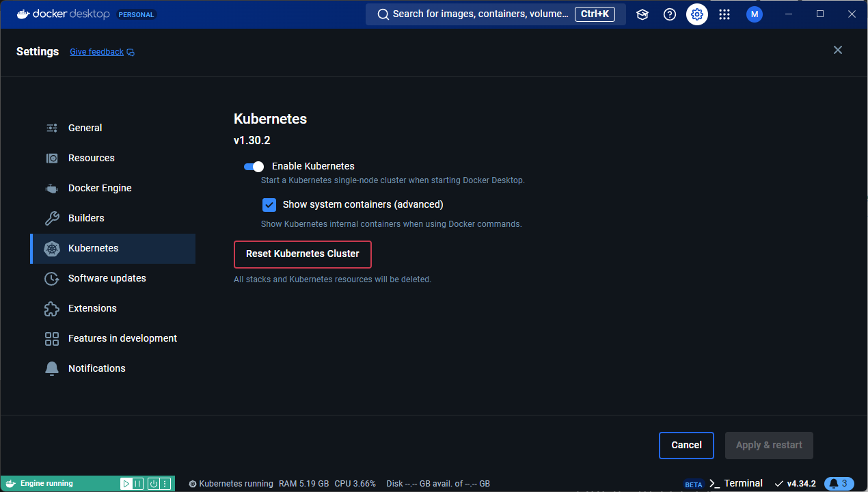Click the feedback chat icon next to Give feedback
Screen dimensions: 868x492
point(131,52)
